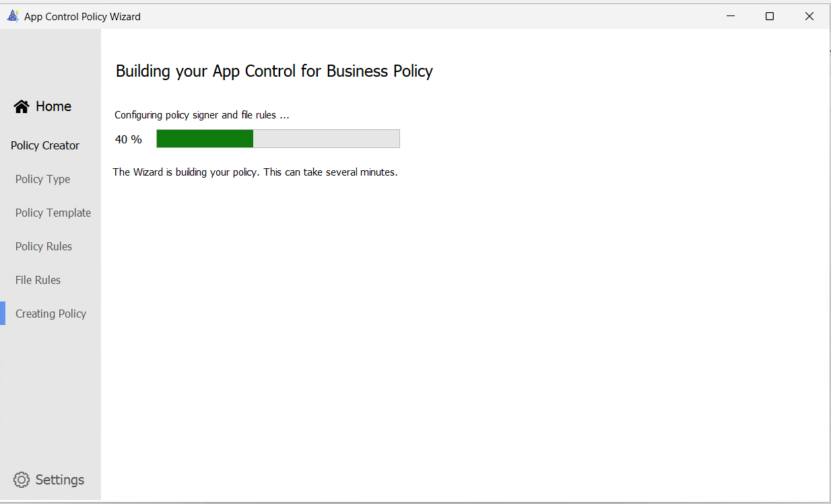Screen dimensions: 831x504
Task: Open the Policy Type step
Action: click(x=42, y=179)
